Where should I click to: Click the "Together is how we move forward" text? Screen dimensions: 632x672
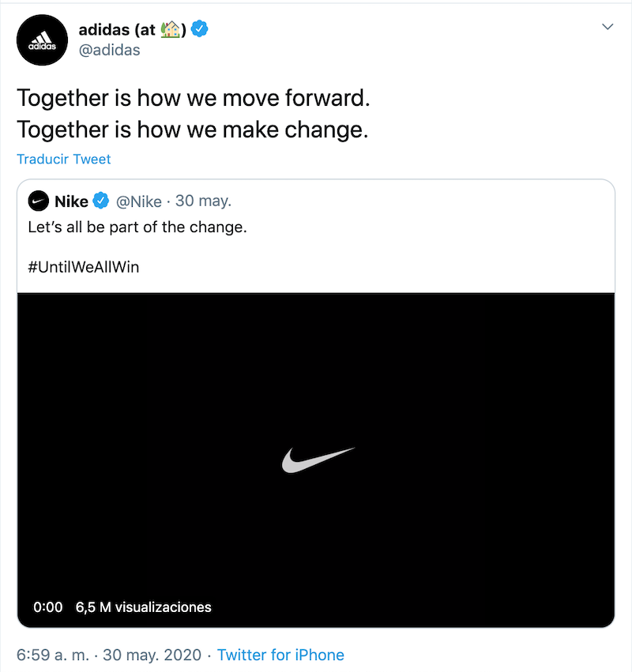tap(193, 99)
